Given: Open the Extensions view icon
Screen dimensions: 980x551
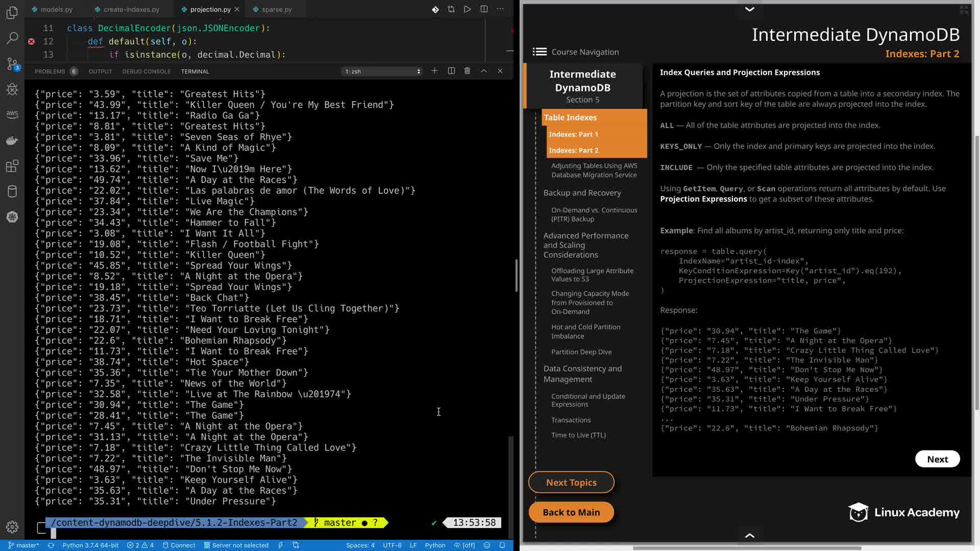Looking at the screenshot, I should [12, 166].
